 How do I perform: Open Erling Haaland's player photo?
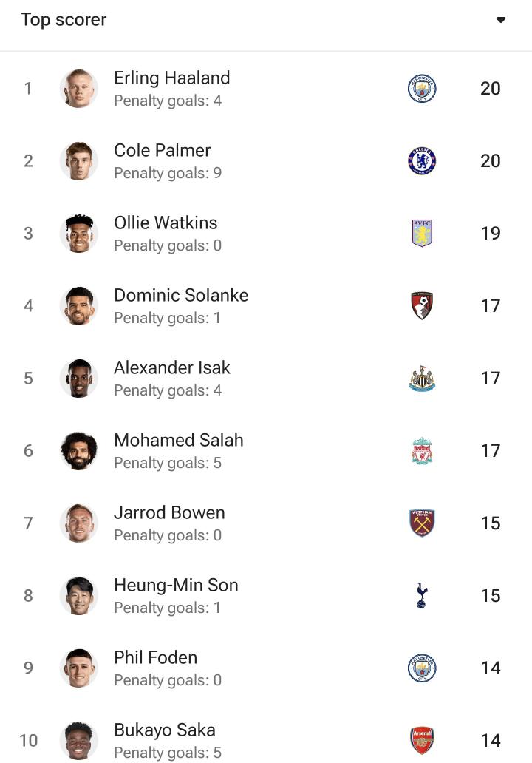pos(79,89)
